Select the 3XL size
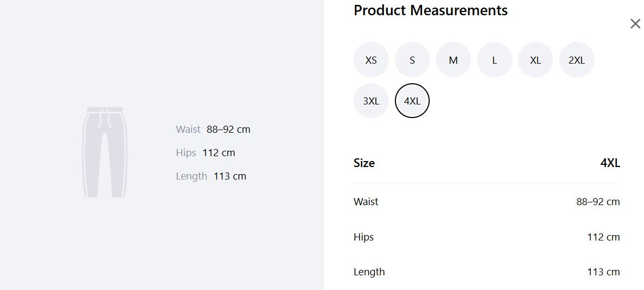The height and width of the screenshot is (290, 644). (x=371, y=101)
